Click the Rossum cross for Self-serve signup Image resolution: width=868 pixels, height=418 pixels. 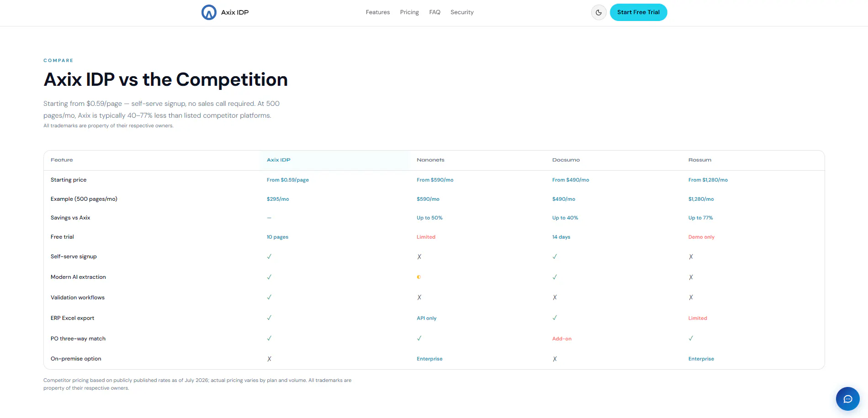691,257
